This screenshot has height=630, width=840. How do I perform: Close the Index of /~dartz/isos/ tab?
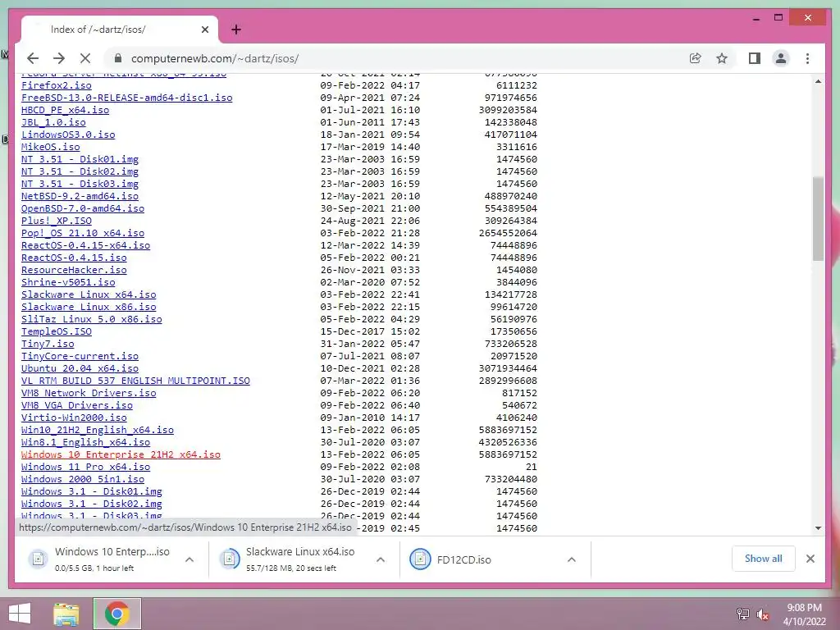(x=204, y=30)
